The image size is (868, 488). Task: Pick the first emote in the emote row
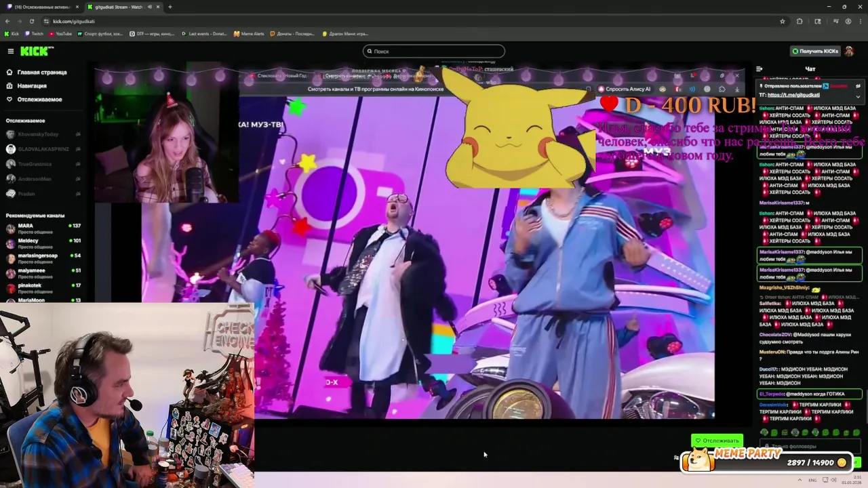click(764, 432)
